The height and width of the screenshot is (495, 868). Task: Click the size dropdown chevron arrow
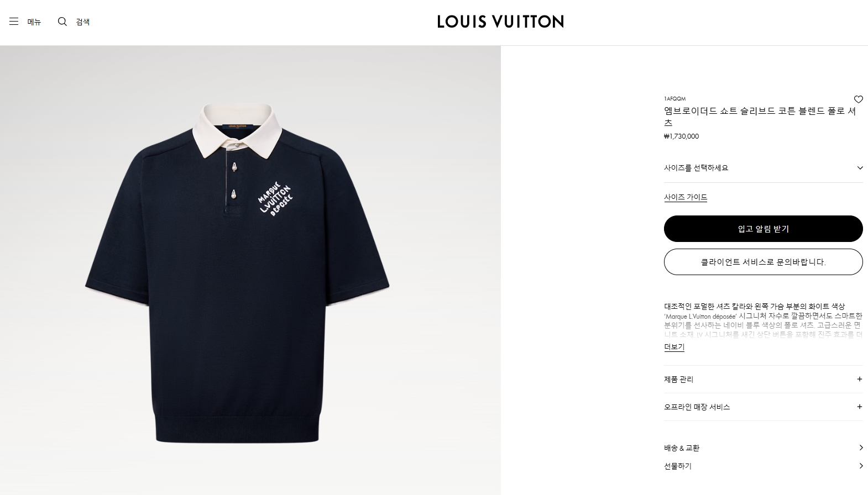(860, 168)
